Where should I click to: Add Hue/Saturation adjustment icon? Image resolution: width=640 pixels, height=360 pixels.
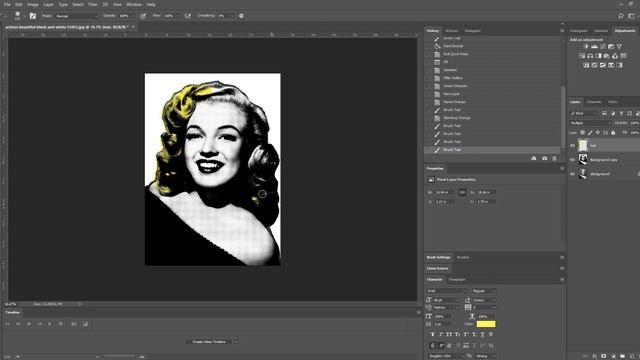click(x=582, y=56)
